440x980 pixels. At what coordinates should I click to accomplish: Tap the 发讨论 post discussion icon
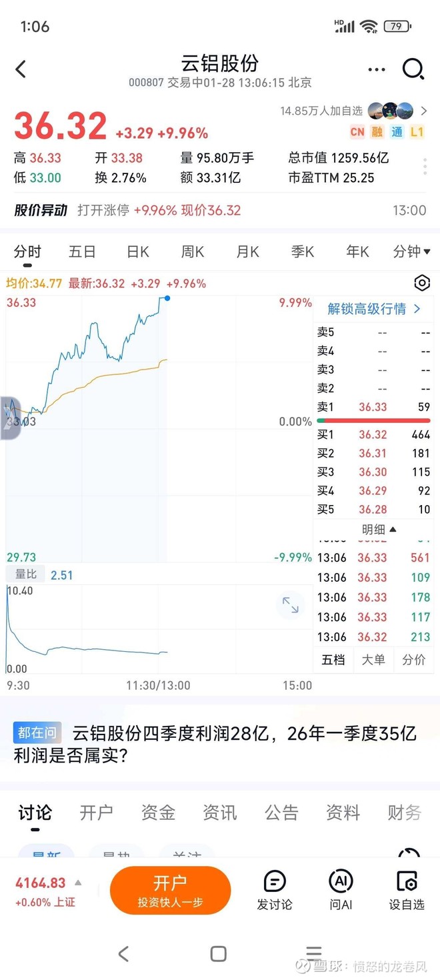[x=274, y=887]
